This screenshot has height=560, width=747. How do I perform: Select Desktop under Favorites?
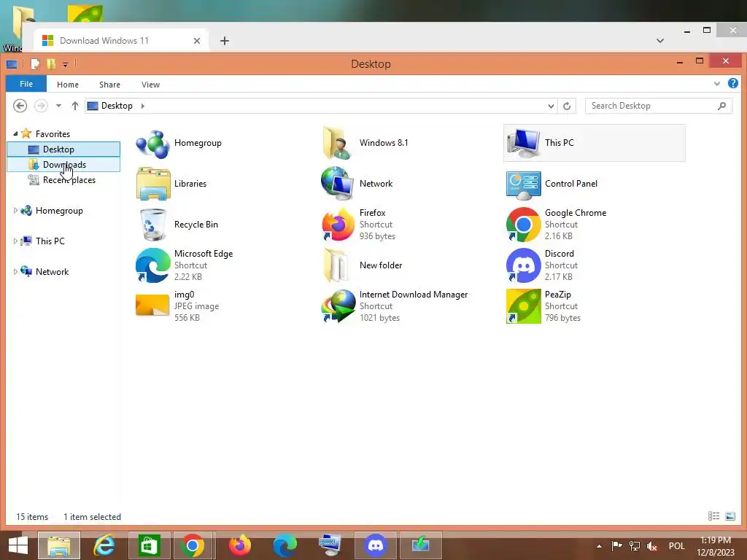pos(63,149)
